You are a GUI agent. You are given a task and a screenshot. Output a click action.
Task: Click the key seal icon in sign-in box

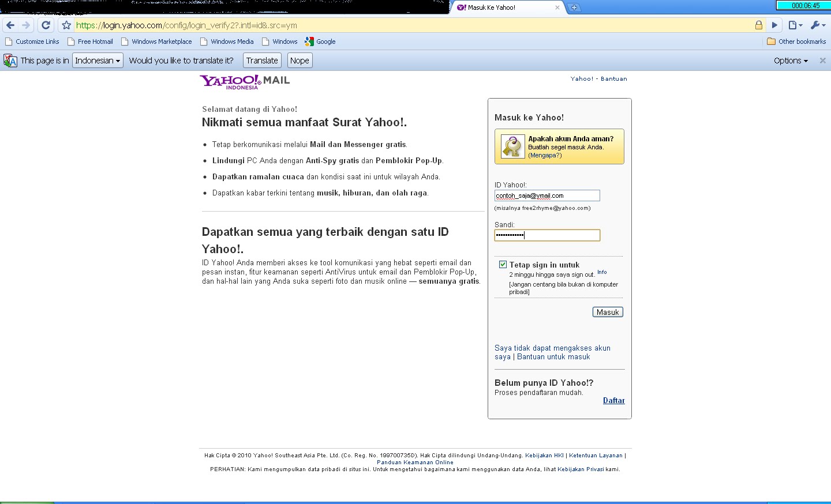(512, 146)
